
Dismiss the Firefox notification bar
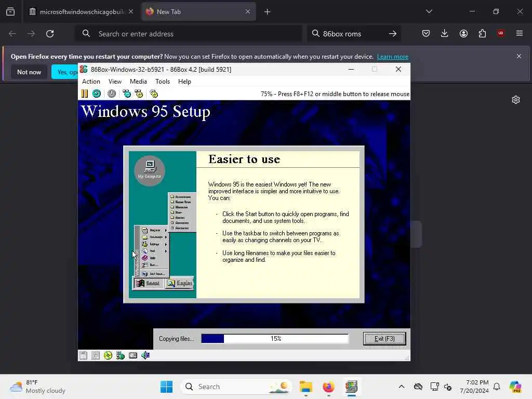coord(518,56)
